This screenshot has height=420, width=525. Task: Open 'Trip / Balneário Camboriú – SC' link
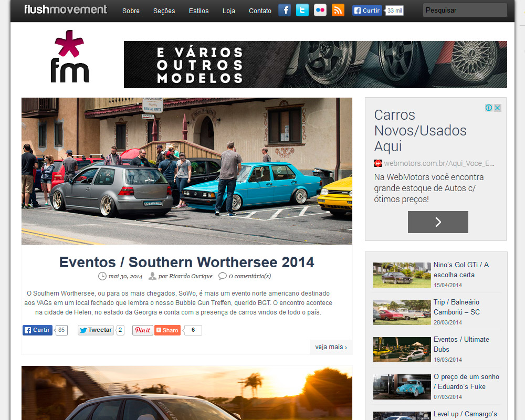pyautogui.click(x=457, y=307)
